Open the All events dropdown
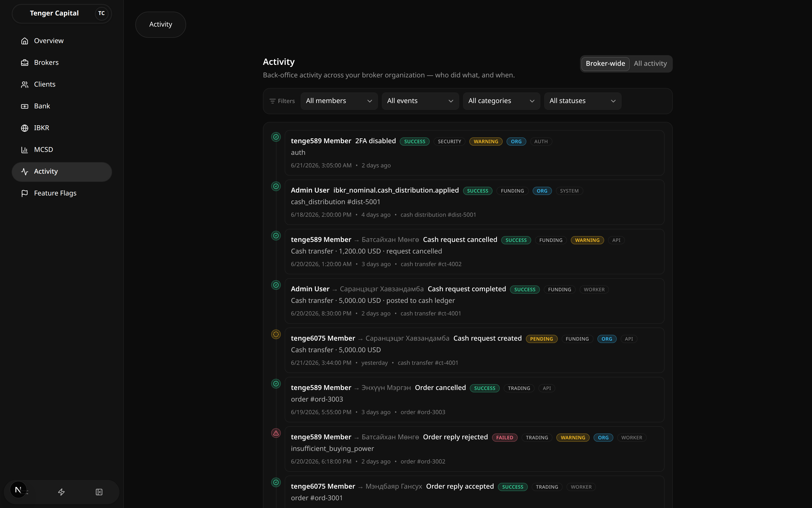This screenshot has height=508, width=812. [x=420, y=101]
